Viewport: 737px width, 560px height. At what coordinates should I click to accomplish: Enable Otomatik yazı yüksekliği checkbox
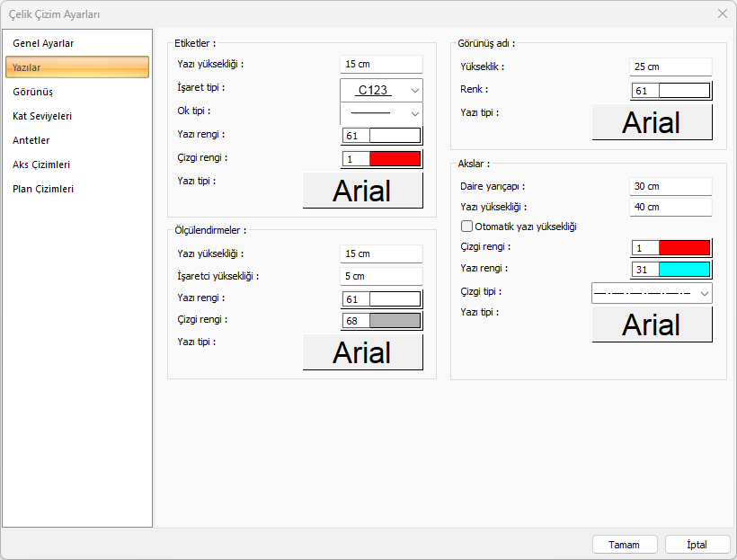click(466, 227)
